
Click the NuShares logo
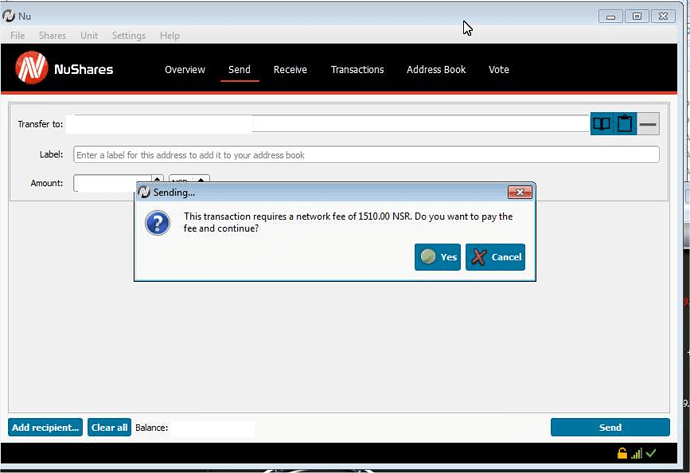click(32, 68)
